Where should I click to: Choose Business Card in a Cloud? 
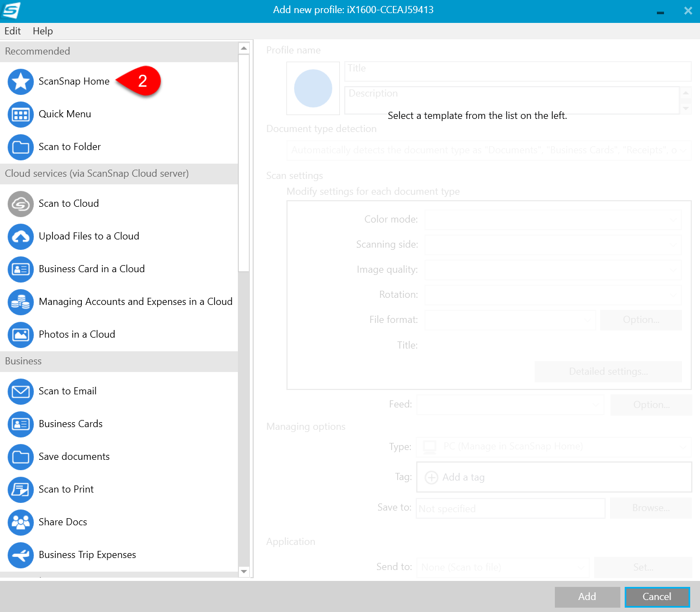point(92,269)
